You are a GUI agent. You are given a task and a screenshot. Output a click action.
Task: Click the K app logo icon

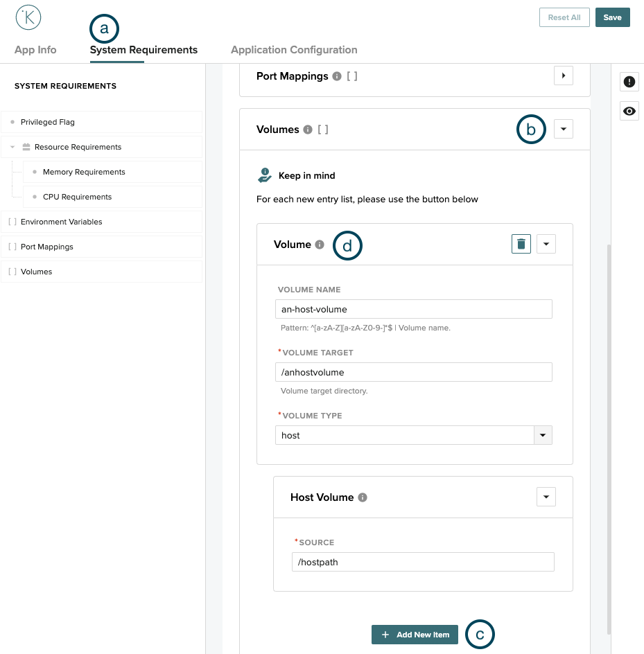[x=28, y=17]
